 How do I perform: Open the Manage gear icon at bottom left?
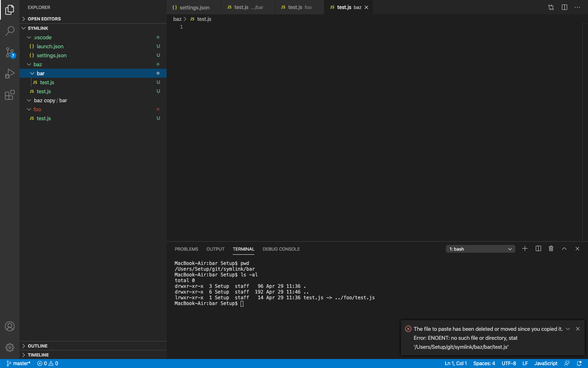click(10, 348)
